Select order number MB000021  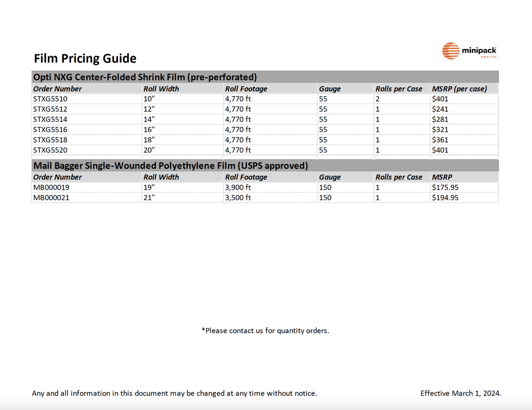coord(51,198)
